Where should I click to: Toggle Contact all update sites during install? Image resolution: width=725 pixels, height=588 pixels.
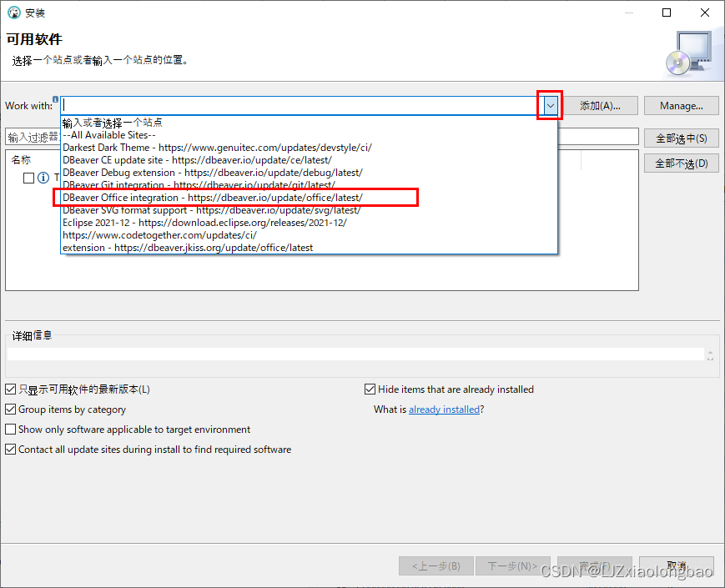11,449
